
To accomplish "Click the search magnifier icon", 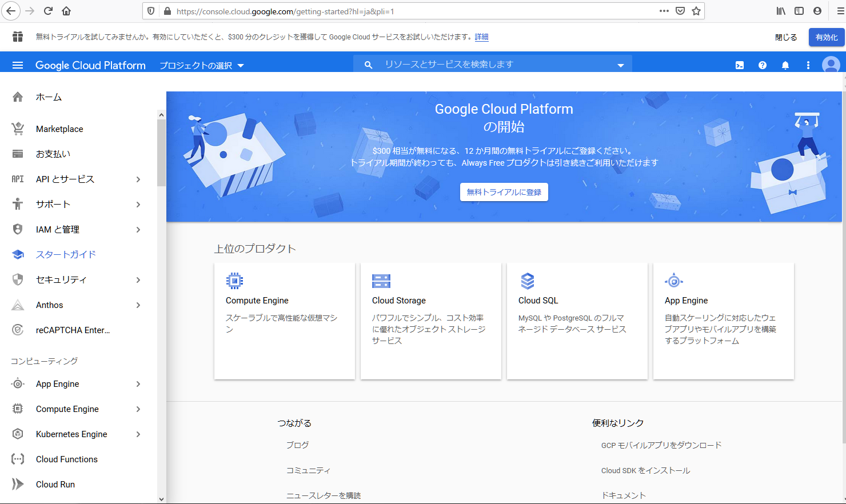I will (369, 65).
